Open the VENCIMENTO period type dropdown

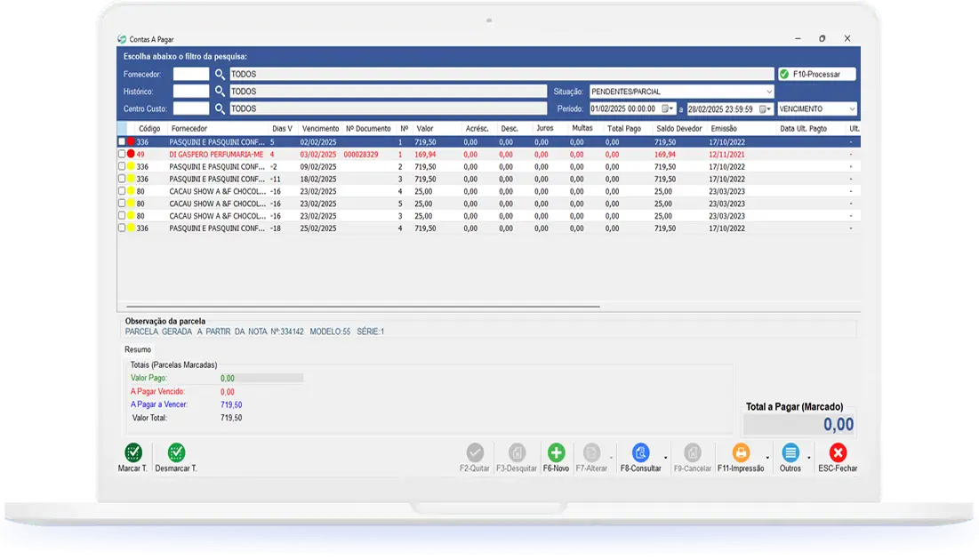click(x=852, y=108)
